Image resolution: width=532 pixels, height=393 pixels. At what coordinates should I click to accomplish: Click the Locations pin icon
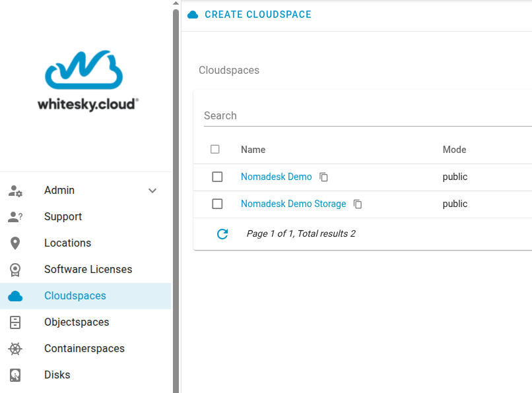tap(16, 243)
